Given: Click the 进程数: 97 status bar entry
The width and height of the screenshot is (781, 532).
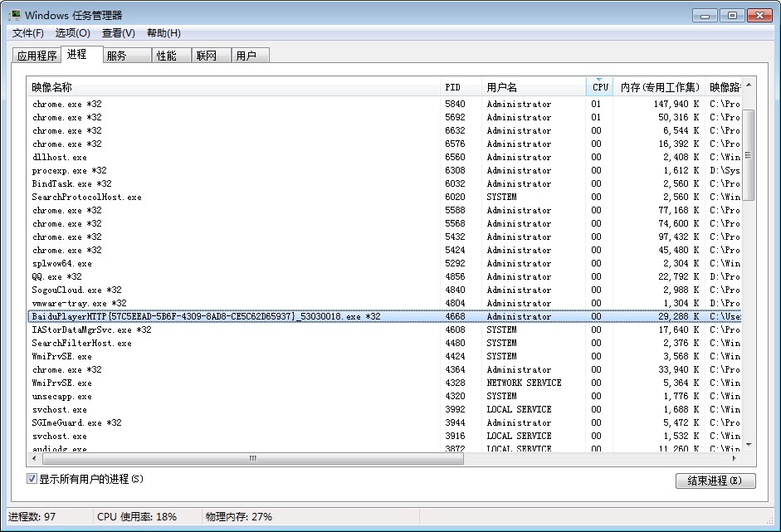Looking at the screenshot, I should (x=32, y=516).
